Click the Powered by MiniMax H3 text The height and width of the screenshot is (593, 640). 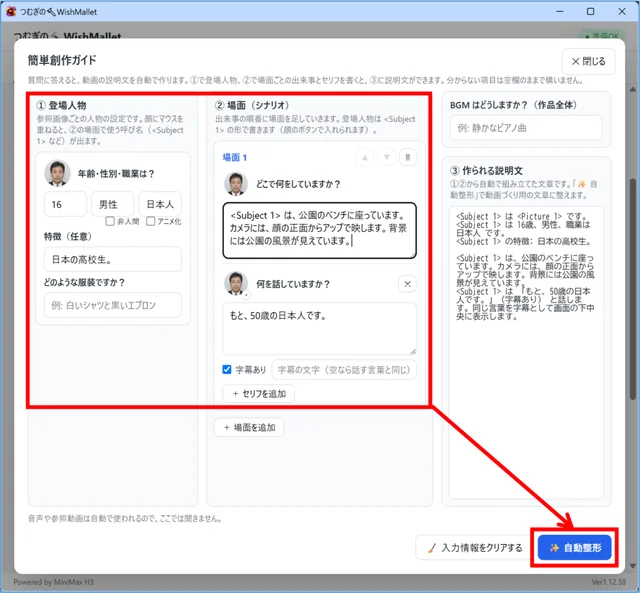(x=53, y=582)
